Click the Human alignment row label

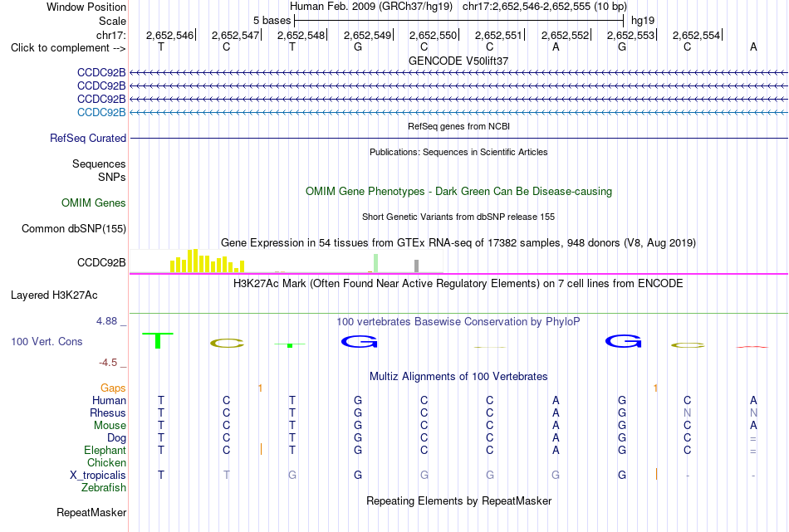tap(109, 401)
